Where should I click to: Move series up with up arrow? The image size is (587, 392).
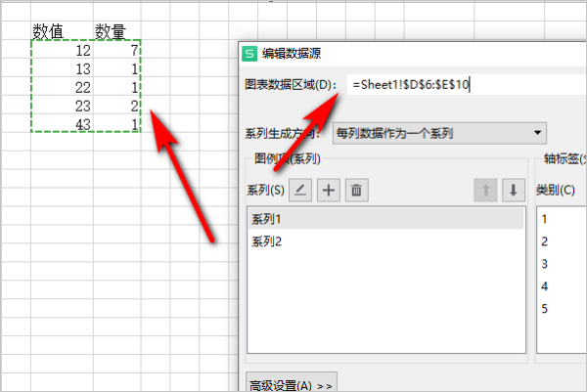pyautogui.click(x=485, y=190)
